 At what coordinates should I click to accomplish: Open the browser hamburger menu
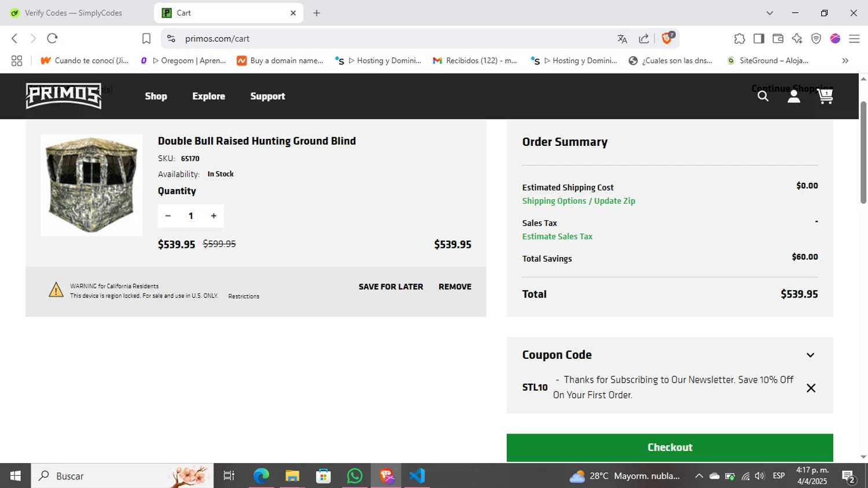pos(854,39)
